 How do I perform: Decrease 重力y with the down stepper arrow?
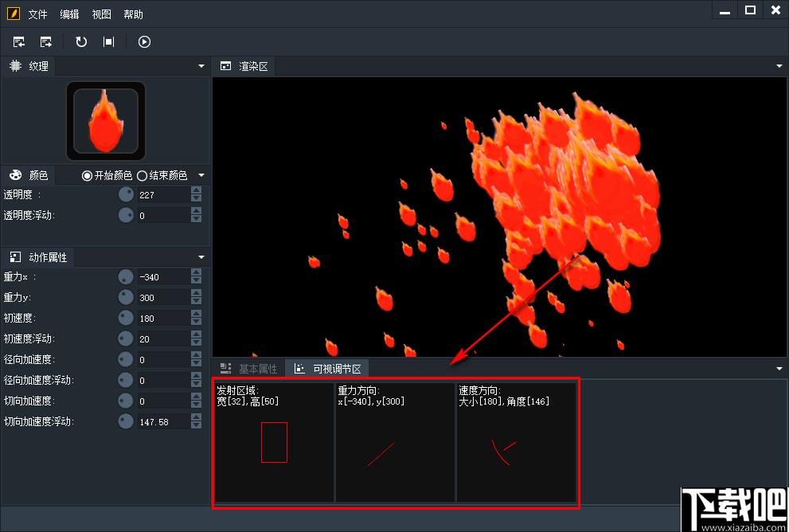(x=197, y=301)
